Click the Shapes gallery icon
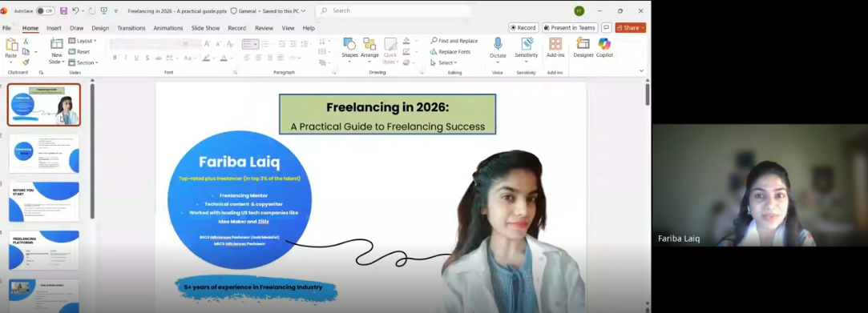The image size is (868, 313). click(x=349, y=44)
